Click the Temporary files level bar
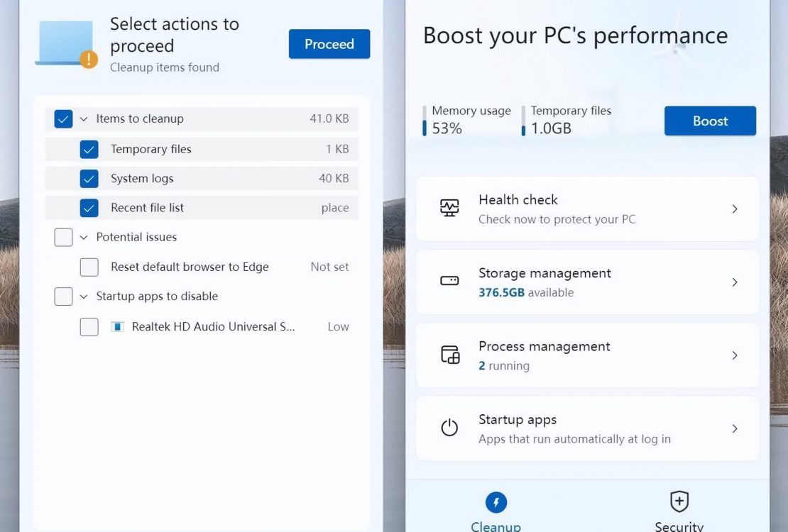 pos(523,121)
